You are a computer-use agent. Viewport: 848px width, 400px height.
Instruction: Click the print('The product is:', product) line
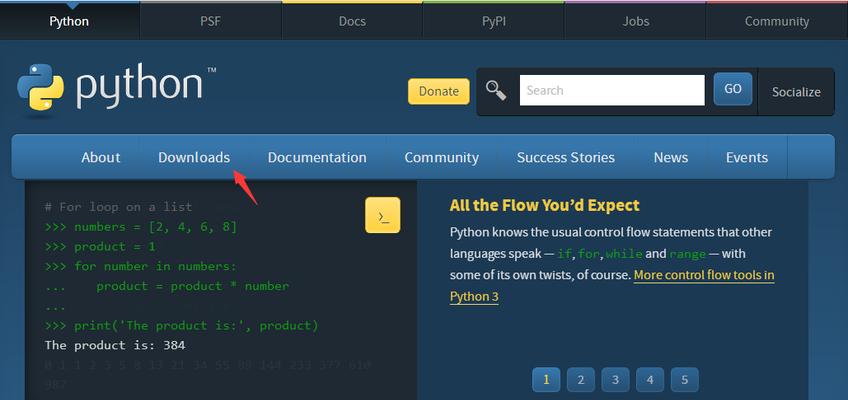[182, 325]
